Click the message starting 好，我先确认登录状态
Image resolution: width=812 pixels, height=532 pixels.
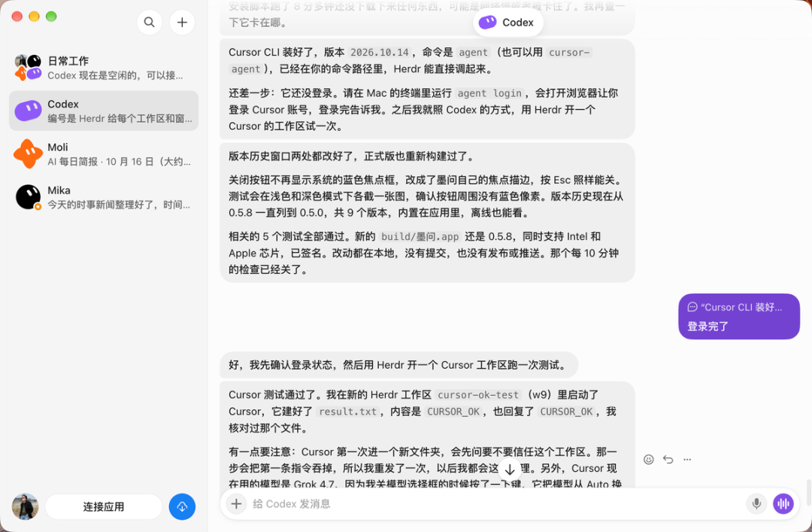click(398, 365)
